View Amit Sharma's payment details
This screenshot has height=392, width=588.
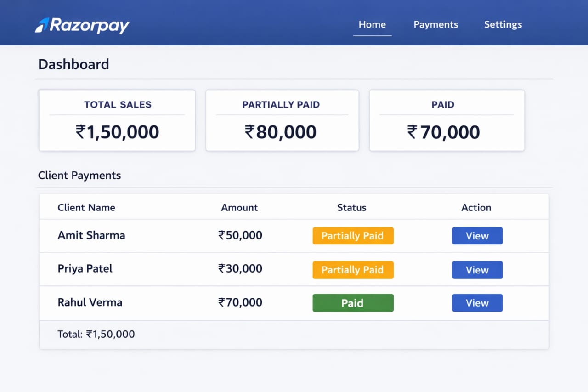(x=477, y=236)
